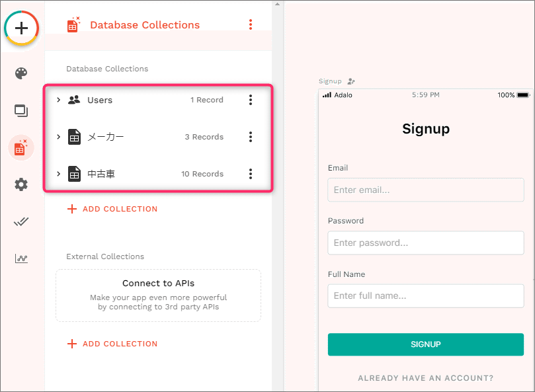Viewport: 535px width, 392px height.
Task: Open the Settings gear icon
Action: (21, 184)
